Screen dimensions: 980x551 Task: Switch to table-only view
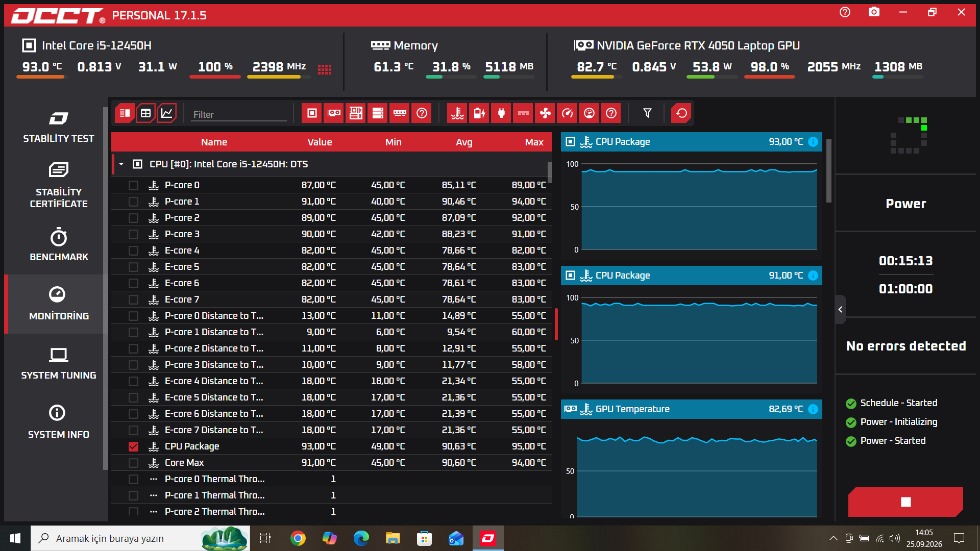click(x=146, y=113)
